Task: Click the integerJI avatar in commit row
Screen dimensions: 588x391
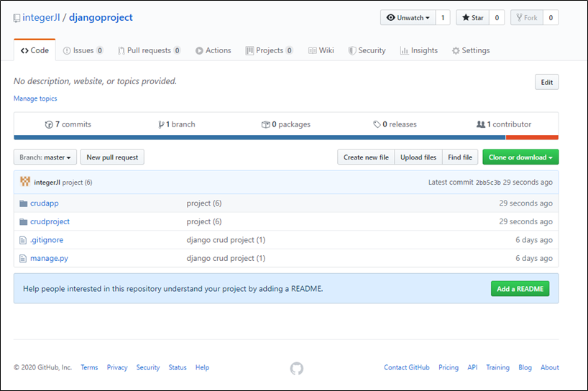Action: (x=25, y=182)
